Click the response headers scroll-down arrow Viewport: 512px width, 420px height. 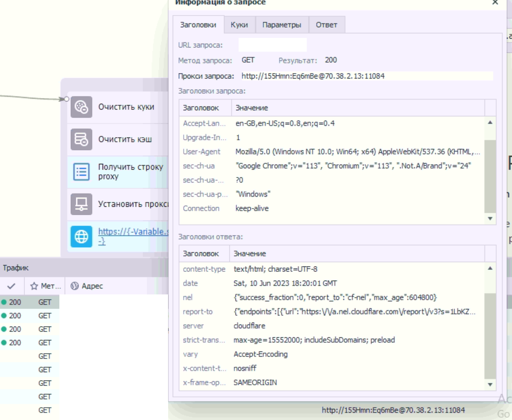coord(490,385)
